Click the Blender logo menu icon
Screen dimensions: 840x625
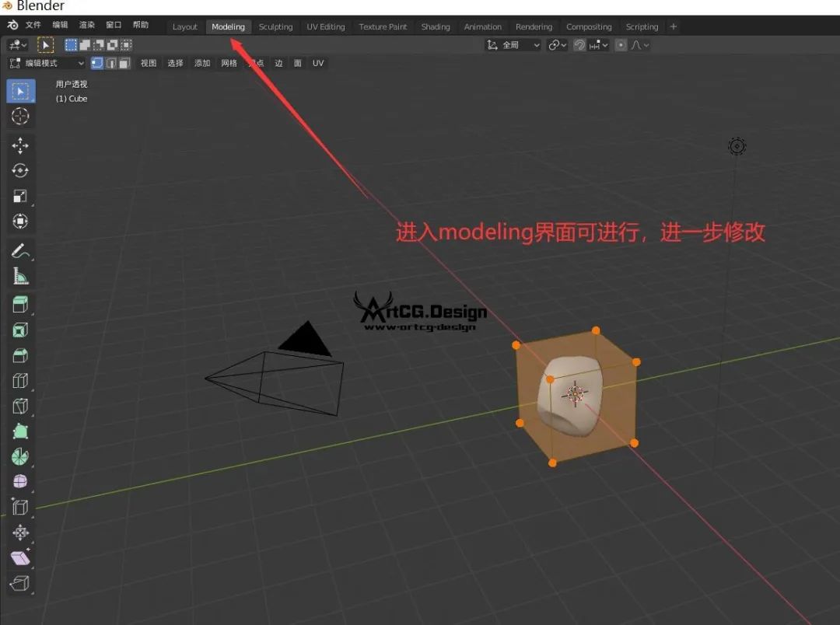(12, 25)
